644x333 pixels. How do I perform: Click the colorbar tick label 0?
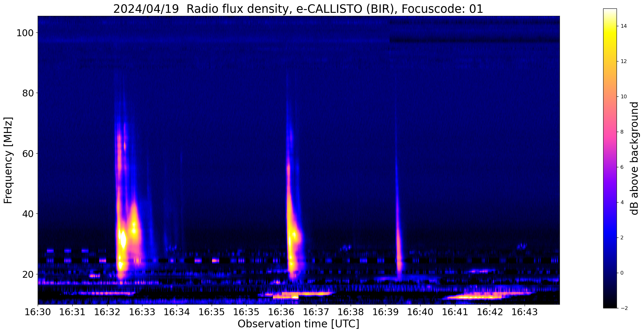[x=622, y=273]
